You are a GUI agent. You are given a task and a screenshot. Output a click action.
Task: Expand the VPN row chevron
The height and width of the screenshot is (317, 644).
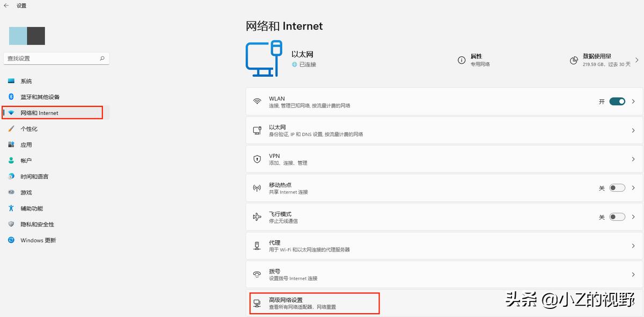(633, 159)
